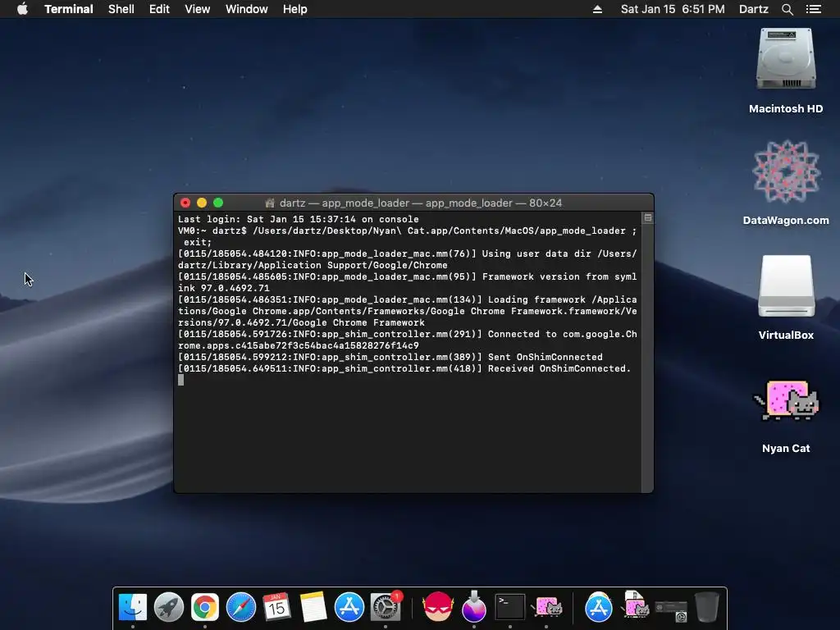The image size is (840, 630).
Task: Zoom Terminal window with green button
Action: tap(218, 203)
